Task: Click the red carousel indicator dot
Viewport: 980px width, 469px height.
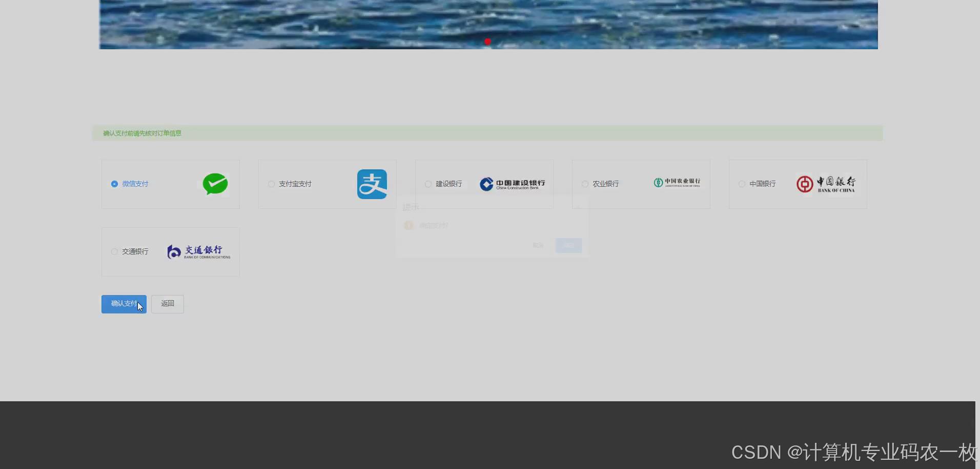Action: (x=487, y=41)
